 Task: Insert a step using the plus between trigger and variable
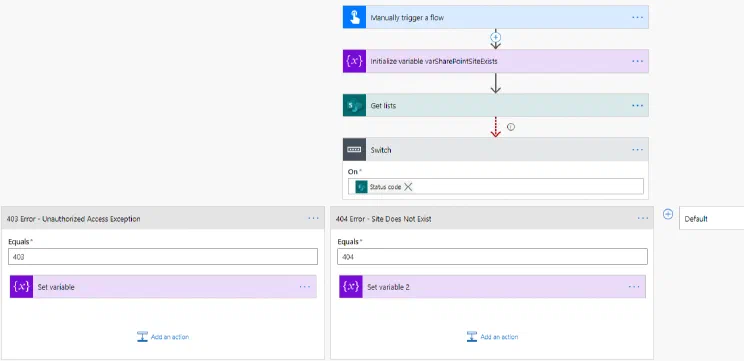(x=496, y=37)
